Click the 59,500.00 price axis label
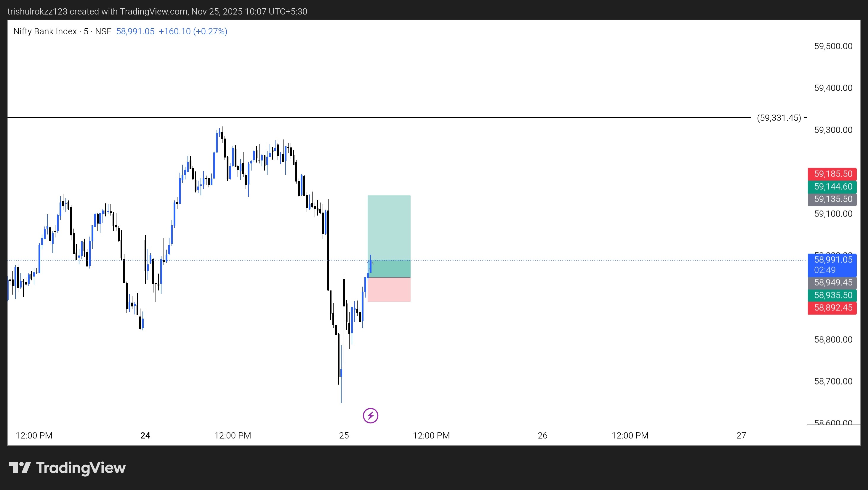Viewport: 868px width, 490px height. pos(833,46)
